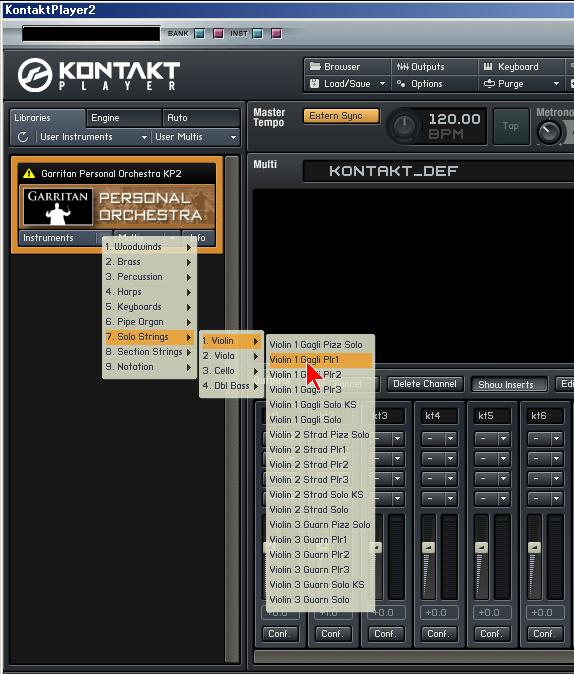Image resolution: width=574 pixels, height=674 pixels.
Task: Click the Metronome volume knob
Action: coord(550,132)
